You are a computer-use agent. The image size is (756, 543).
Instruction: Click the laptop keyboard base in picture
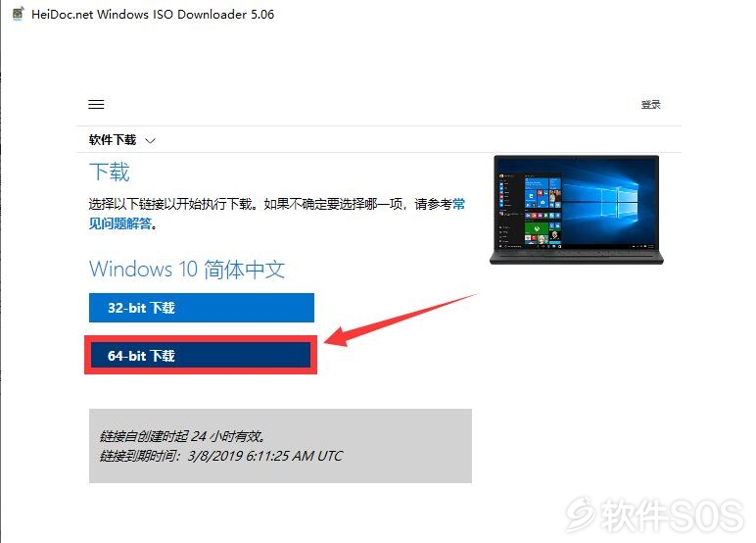pos(576,257)
